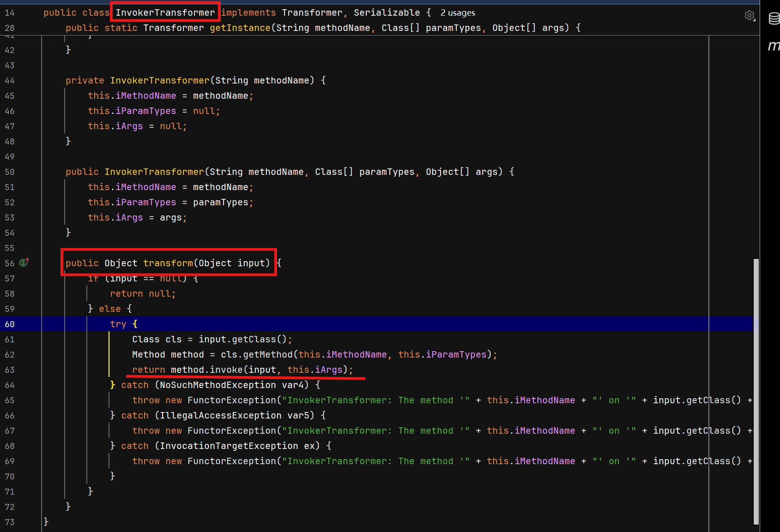The height and width of the screenshot is (532, 780).
Task: Click the private InvokerTransformer constructor name
Action: tap(160, 81)
